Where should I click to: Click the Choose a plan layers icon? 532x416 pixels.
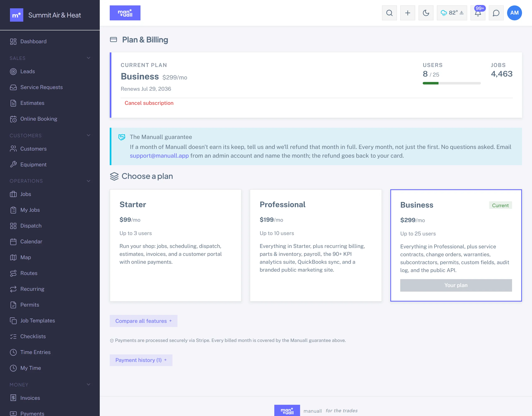click(114, 176)
